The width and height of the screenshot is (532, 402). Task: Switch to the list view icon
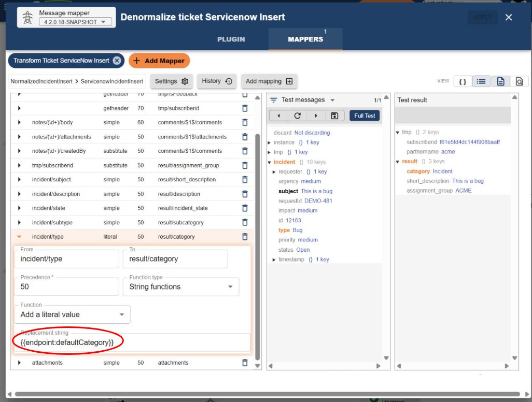pyautogui.click(x=481, y=81)
